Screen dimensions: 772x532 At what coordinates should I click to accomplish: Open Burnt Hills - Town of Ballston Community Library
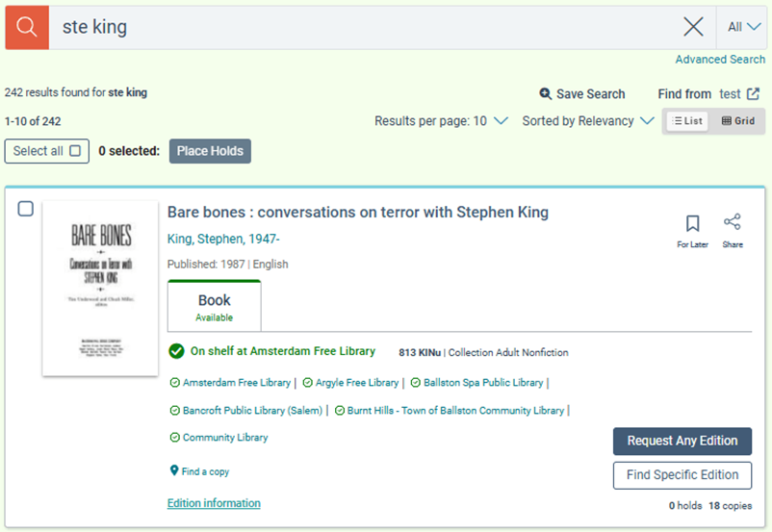(x=455, y=411)
